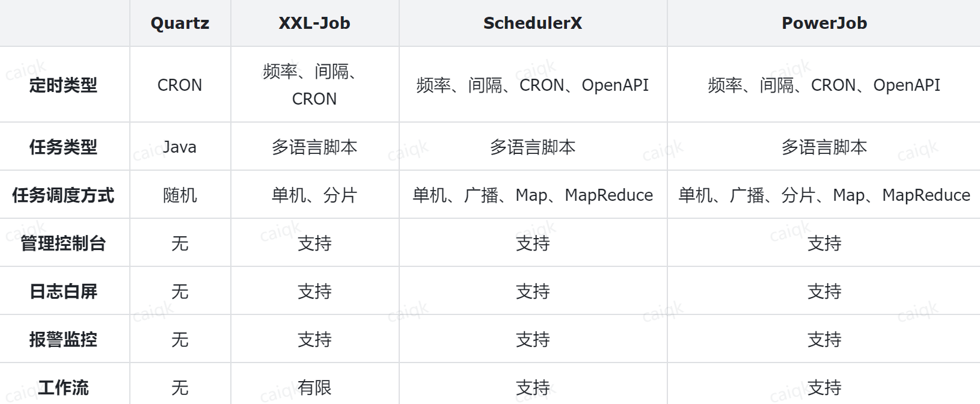This screenshot has width=980, height=404.
Task: Click XXL-Job's 支持 in 管理控制台 row
Action: (x=314, y=243)
